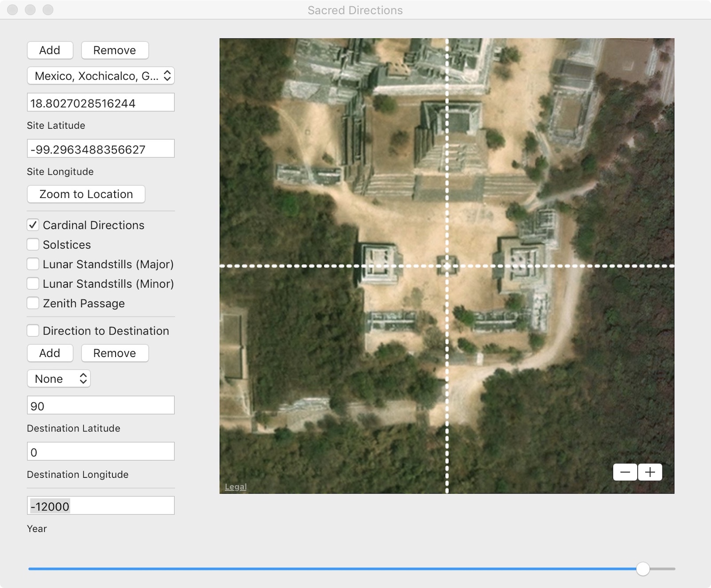Enable Lunar Standstills (Major) checkbox
The height and width of the screenshot is (588, 711).
point(33,264)
